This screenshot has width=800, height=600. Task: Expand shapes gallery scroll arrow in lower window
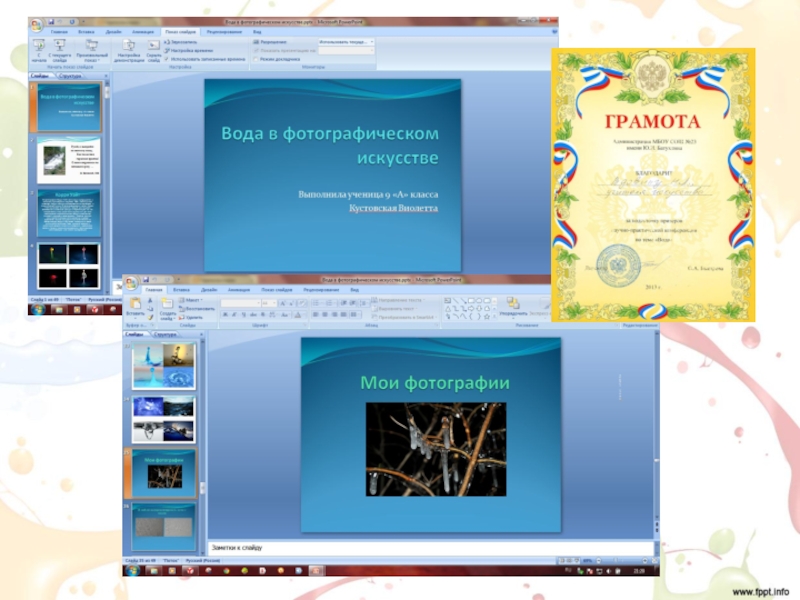(x=494, y=317)
